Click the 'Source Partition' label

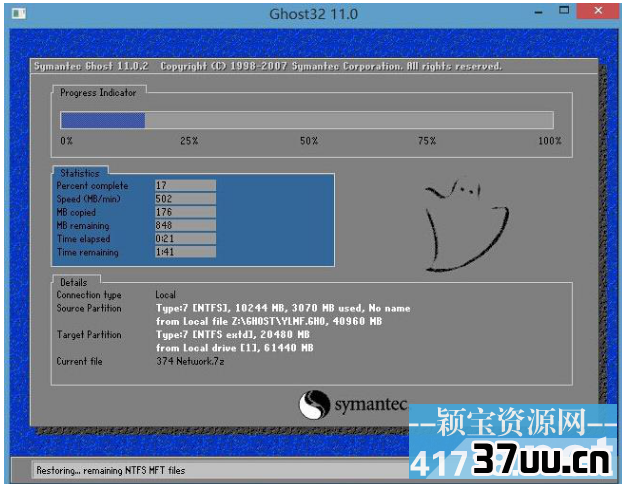pos(89,308)
